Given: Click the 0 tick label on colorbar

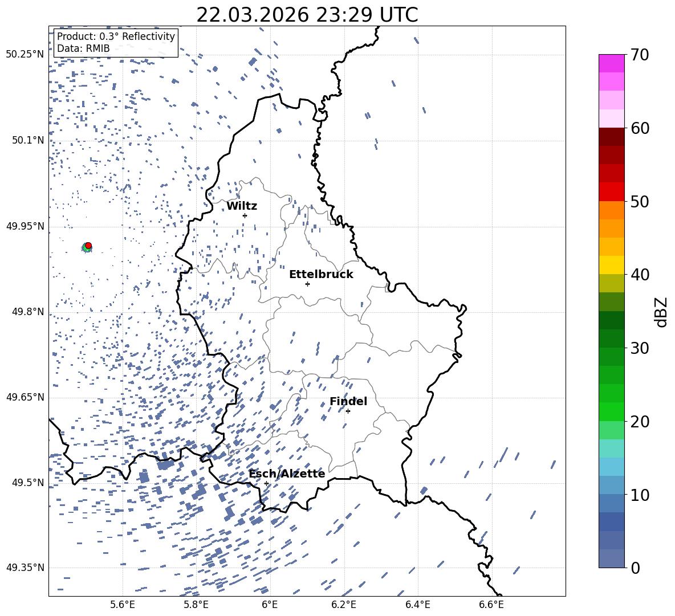Looking at the screenshot, I should (x=635, y=568).
